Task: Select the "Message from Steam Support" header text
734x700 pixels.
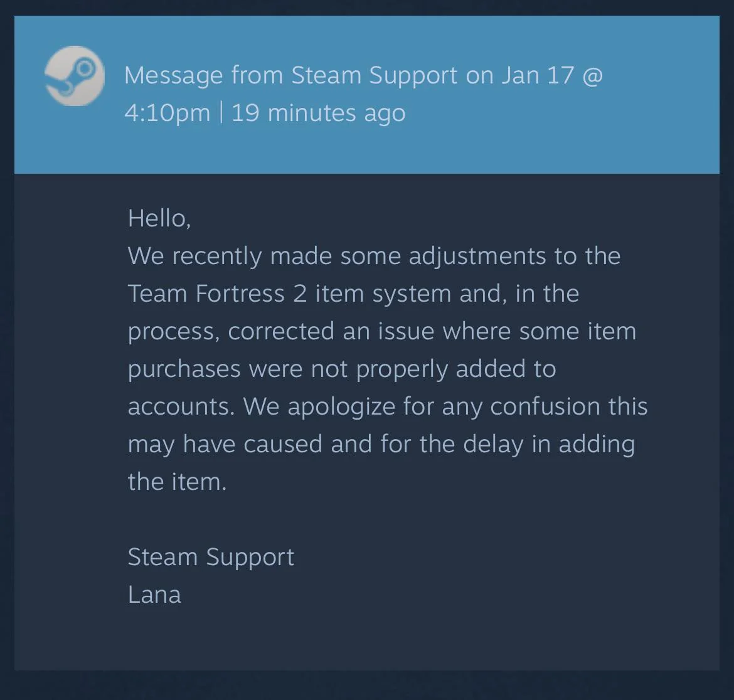Action: point(290,75)
